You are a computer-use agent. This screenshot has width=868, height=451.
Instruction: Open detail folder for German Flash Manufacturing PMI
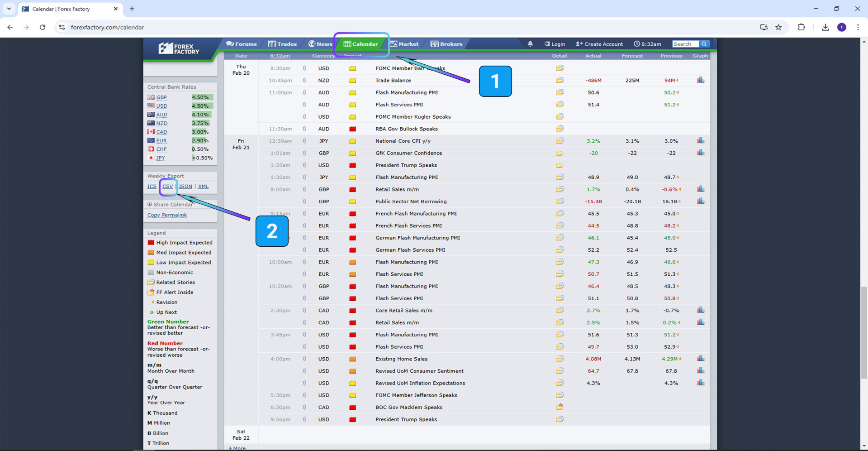click(x=560, y=238)
